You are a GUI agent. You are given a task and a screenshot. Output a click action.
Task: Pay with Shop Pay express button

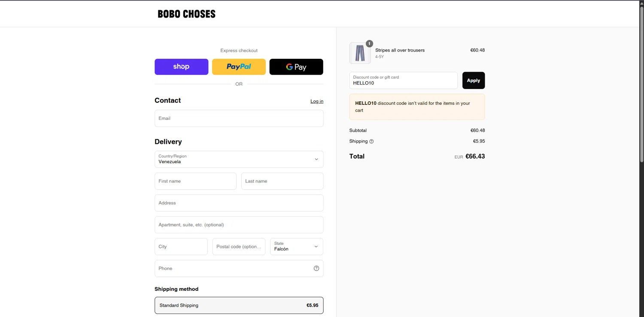point(181,67)
